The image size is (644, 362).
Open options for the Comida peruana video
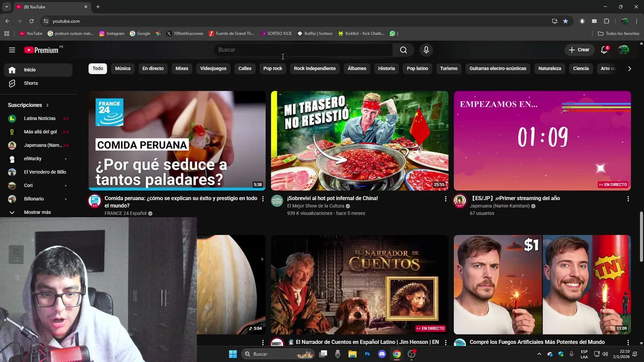pyautogui.click(x=263, y=199)
